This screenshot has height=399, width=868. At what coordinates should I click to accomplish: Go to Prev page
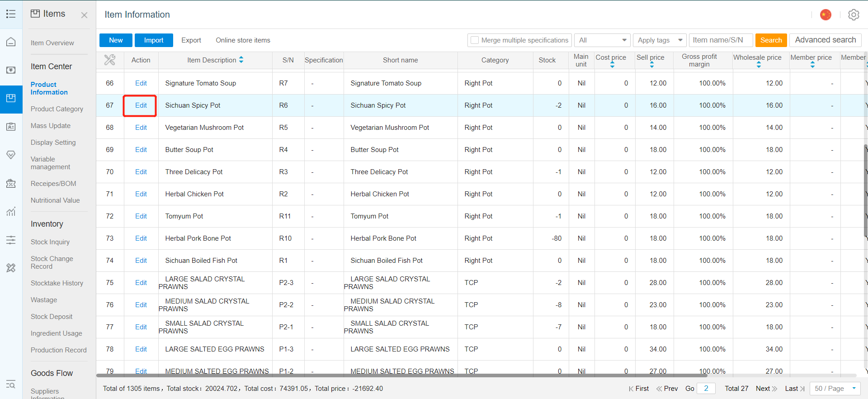[x=667, y=388]
